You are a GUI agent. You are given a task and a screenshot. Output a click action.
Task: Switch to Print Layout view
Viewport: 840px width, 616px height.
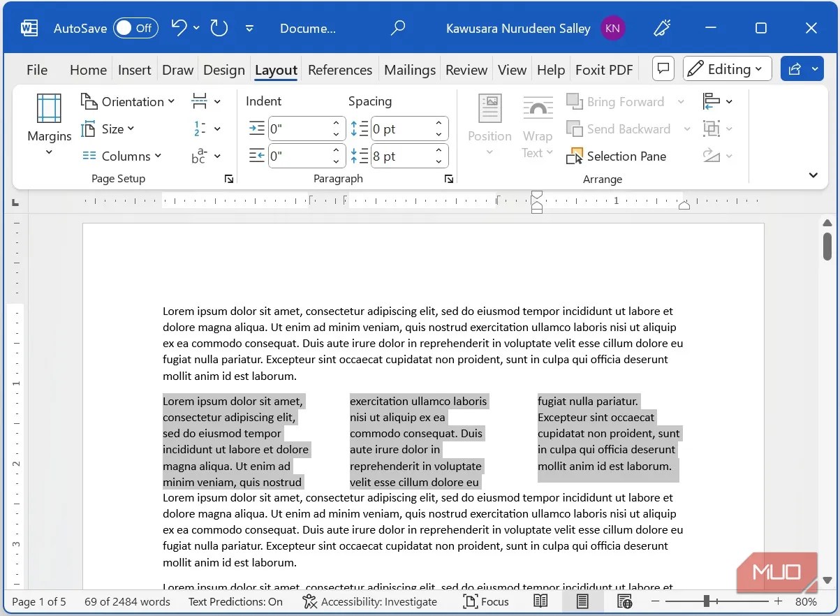coord(582,601)
